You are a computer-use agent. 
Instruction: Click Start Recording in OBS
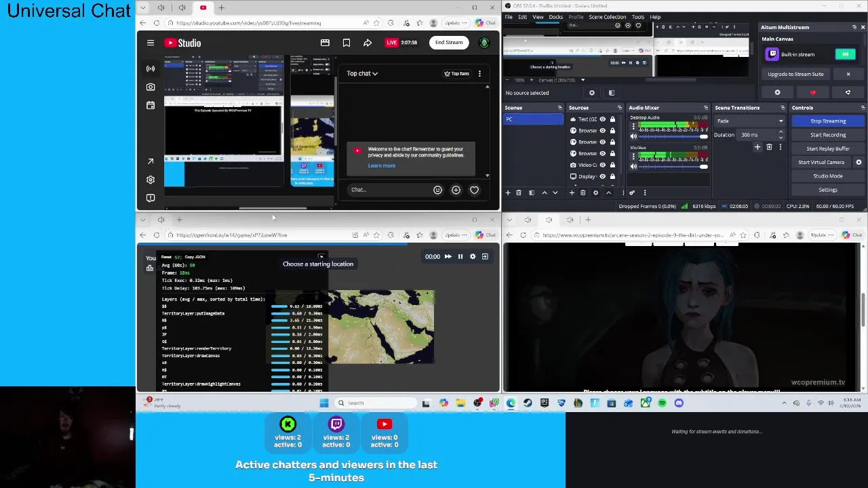point(828,135)
